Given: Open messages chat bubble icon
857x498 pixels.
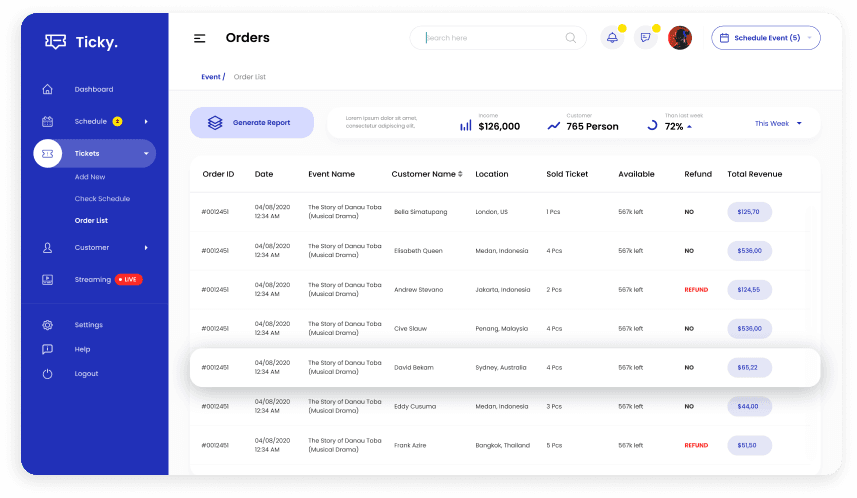Looking at the screenshot, I should (645, 38).
